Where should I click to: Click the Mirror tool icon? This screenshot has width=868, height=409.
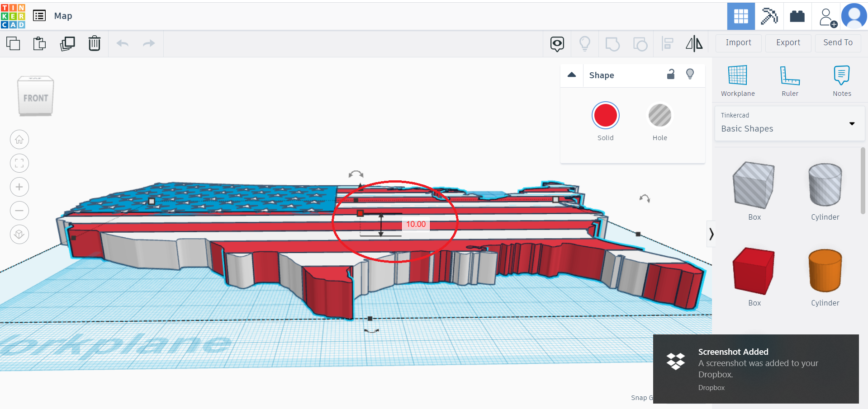[694, 44]
